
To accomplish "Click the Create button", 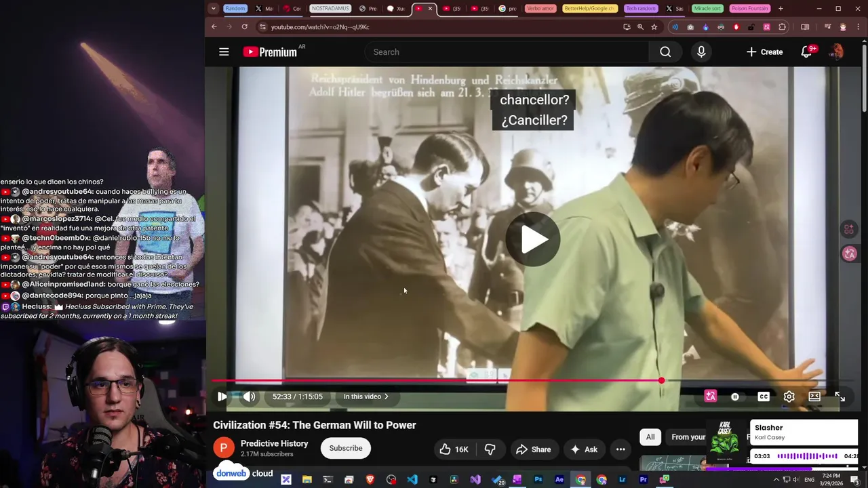I will 764,52.
